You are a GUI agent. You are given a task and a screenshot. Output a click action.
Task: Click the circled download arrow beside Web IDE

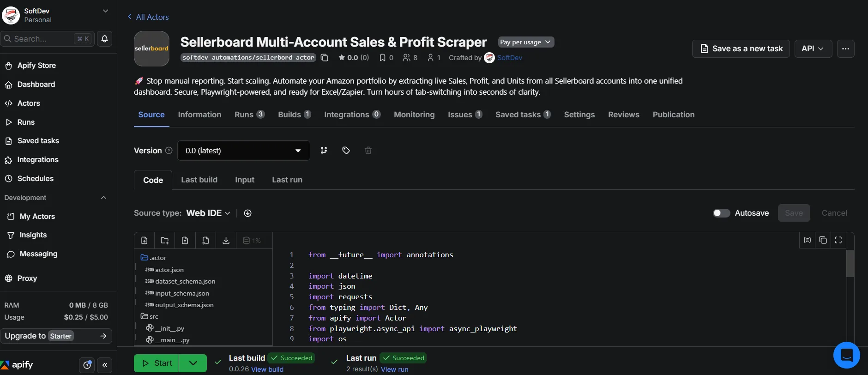(x=248, y=213)
